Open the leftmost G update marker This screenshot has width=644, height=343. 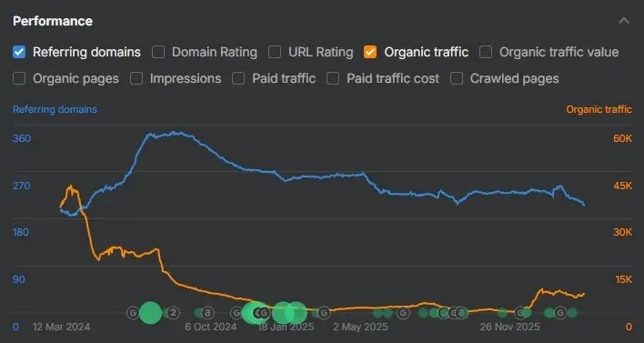click(133, 313)
